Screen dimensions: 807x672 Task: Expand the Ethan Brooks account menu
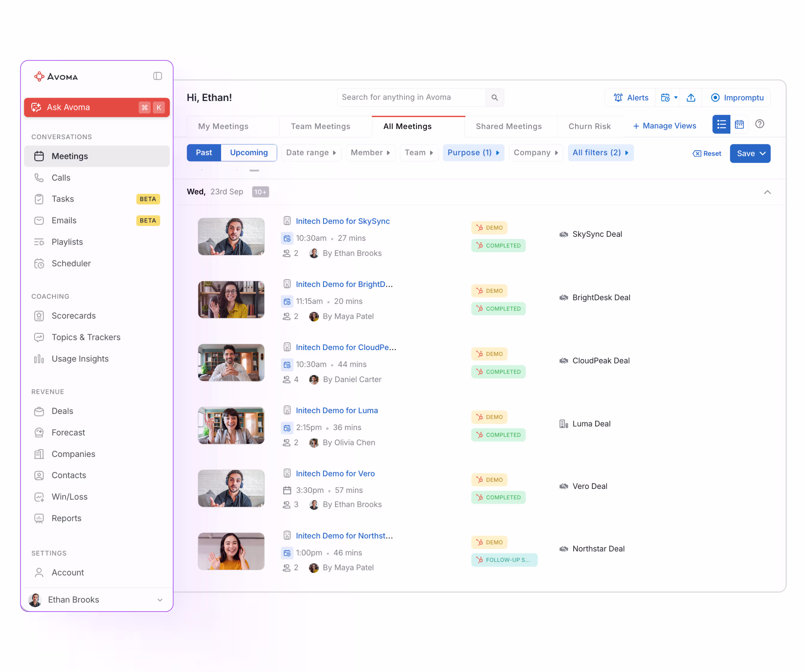[x=97, y=599]
